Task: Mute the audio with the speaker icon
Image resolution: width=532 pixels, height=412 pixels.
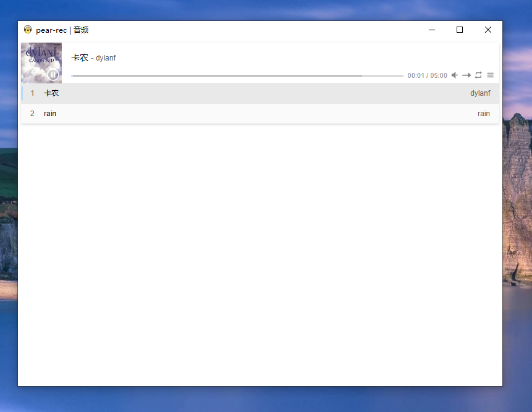Action: point(455,75)
